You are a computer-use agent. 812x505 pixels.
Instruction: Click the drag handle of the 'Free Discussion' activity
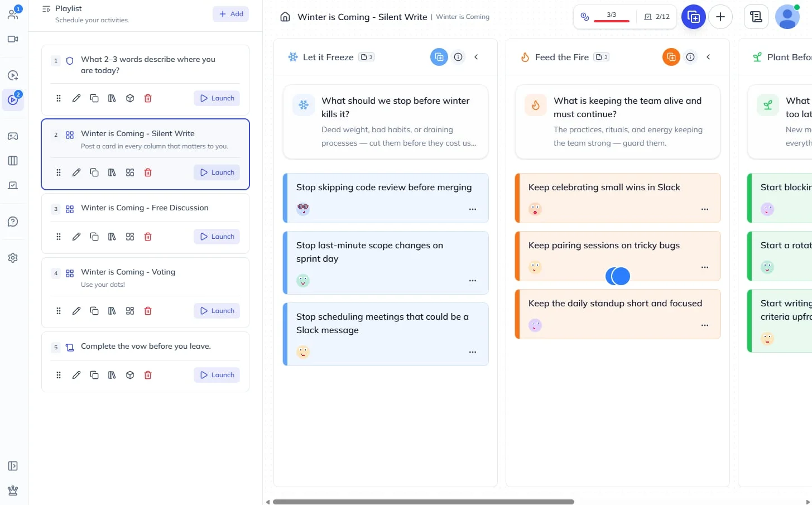(59, 237)
